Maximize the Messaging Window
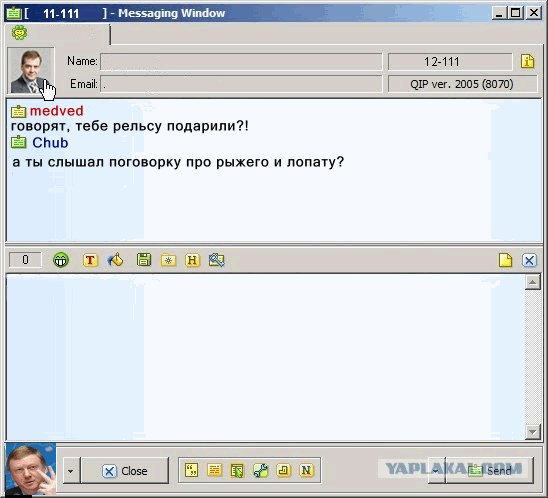 coord(515,13)
